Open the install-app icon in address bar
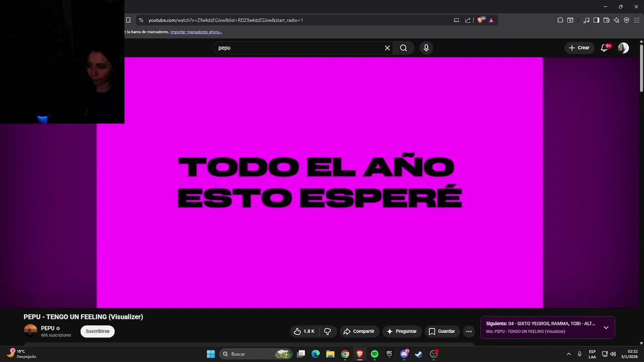644x362 pixels. (456, 20)
